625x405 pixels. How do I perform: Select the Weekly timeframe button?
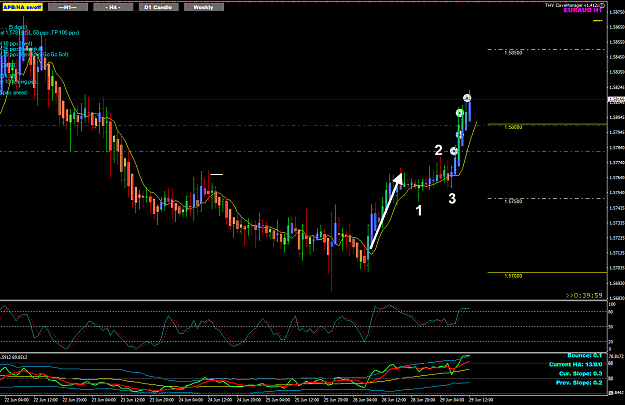pyautogui.click(x=204, y=7)
